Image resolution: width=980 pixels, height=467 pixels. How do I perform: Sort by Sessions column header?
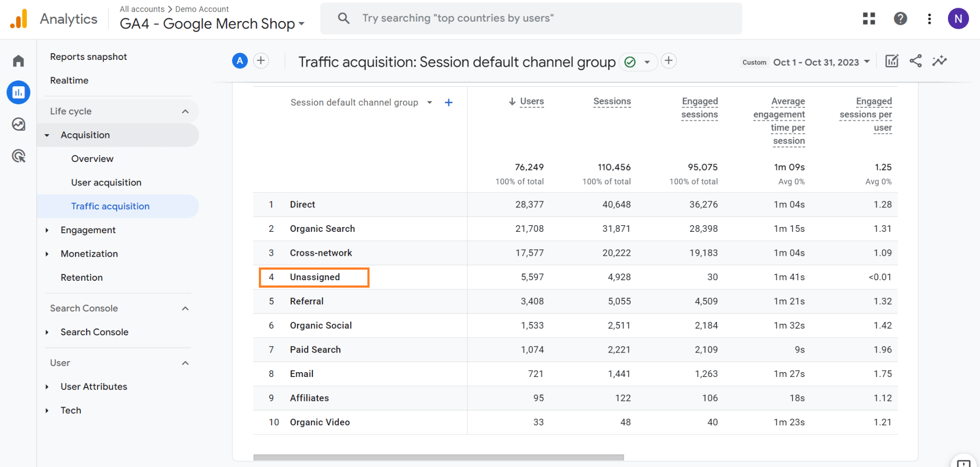point(612,102)
